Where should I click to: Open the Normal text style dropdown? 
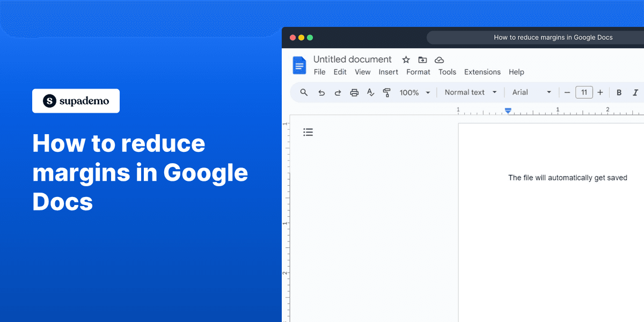pos(470,92)
